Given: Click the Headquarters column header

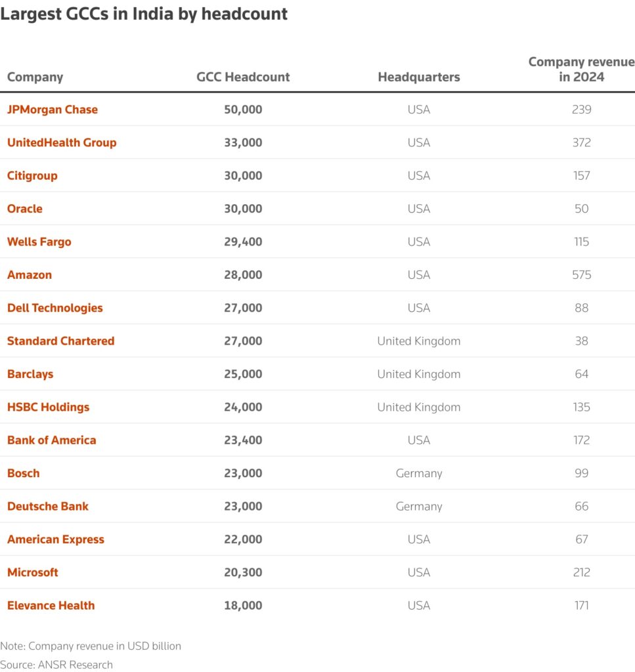Looking at the screenshot, I should 419,77.
